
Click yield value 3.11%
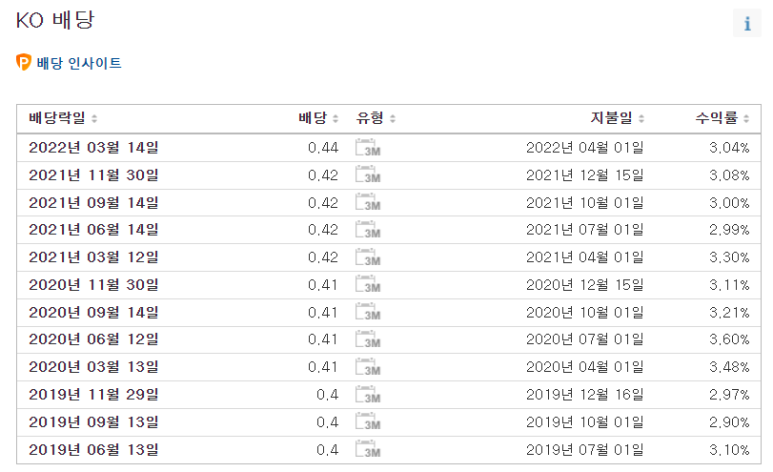(729, 285)
